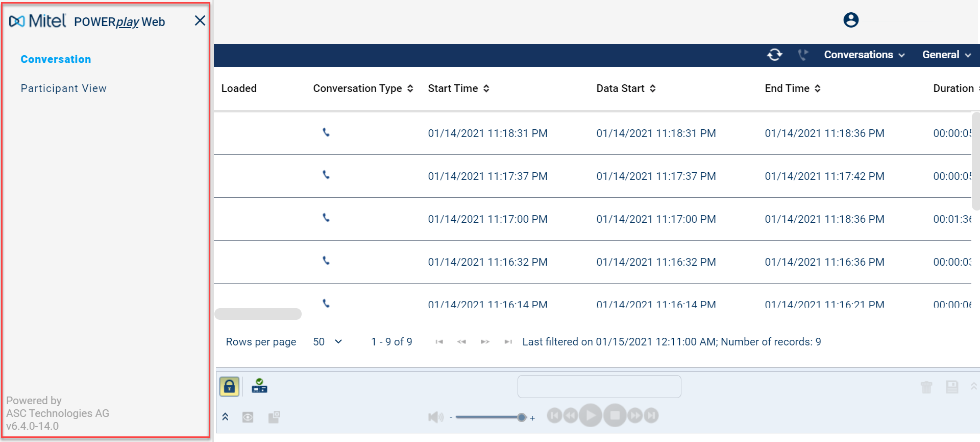Close the POWERplay Web side panel

tap(200, 20)
